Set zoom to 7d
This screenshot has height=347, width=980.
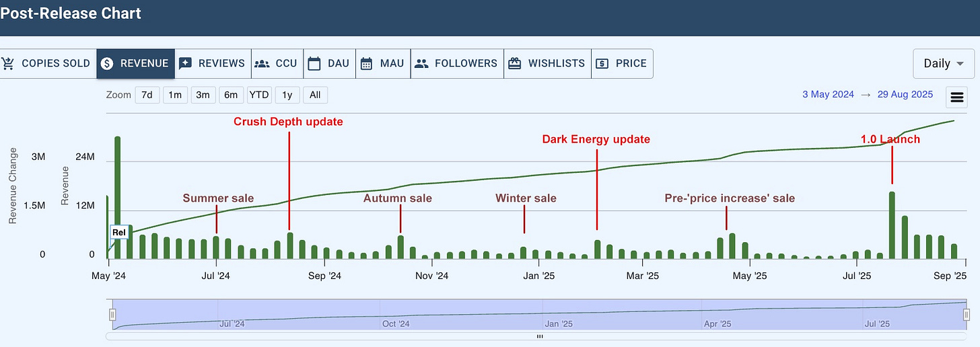pyautogui.click(x=147, y=95)
